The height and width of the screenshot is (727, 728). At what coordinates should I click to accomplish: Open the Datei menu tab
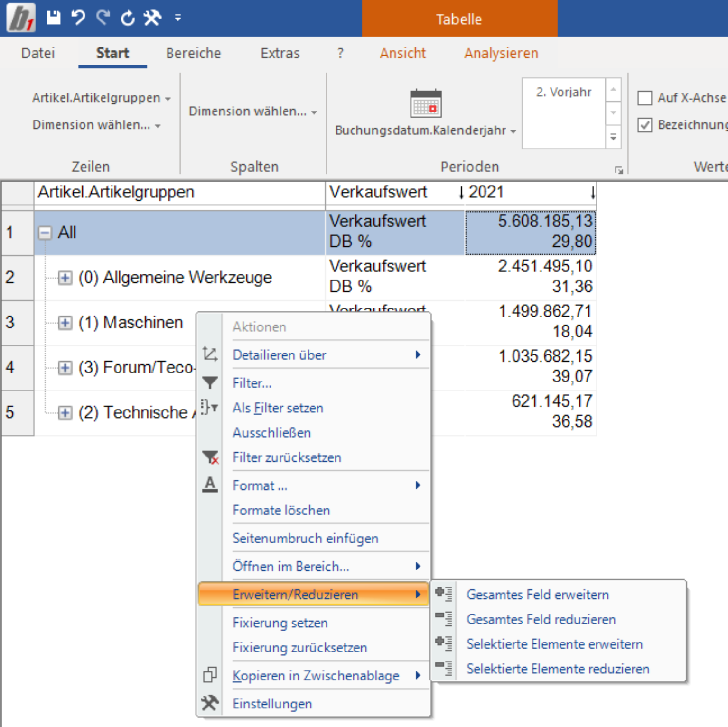tap(38, 53)
